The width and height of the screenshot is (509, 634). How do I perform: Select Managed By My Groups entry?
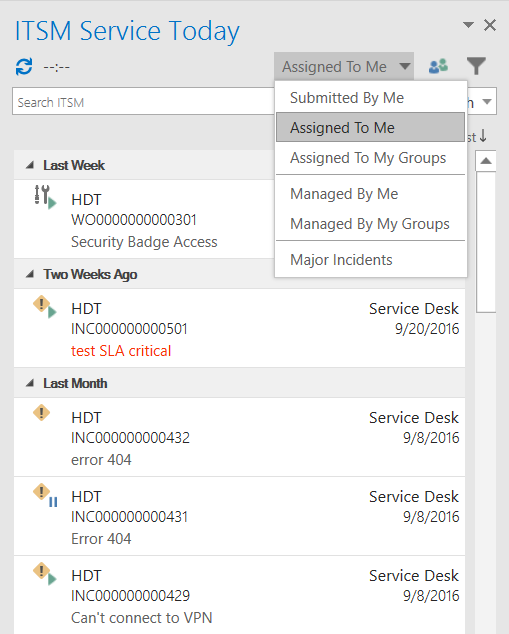[370, 224]
